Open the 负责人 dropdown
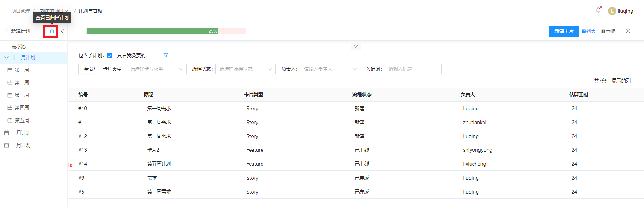Screen dimensions: 644x207 coord(330,69)
